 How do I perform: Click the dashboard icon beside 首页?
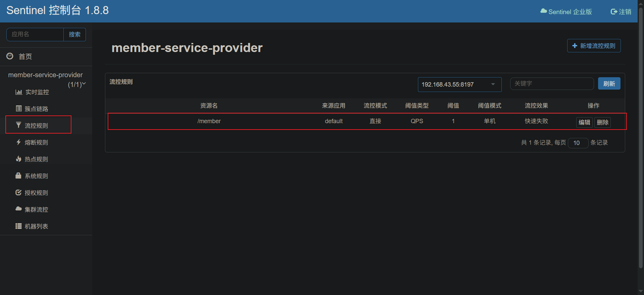click(x=10, y=56)
